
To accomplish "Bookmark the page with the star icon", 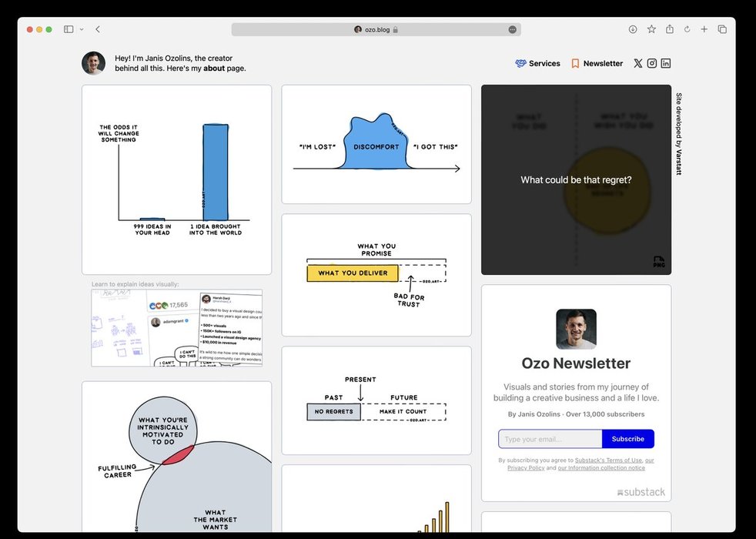I will click(651, 29).
